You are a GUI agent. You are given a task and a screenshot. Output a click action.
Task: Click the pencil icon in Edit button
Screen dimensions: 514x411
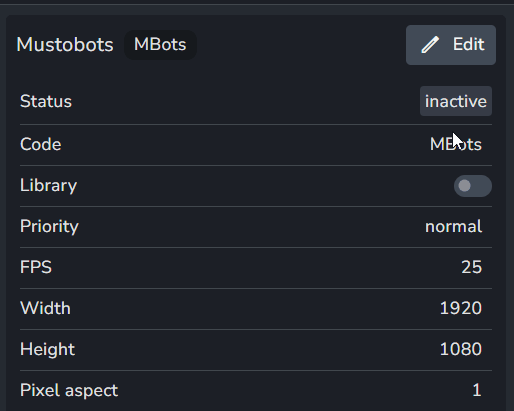430,45
